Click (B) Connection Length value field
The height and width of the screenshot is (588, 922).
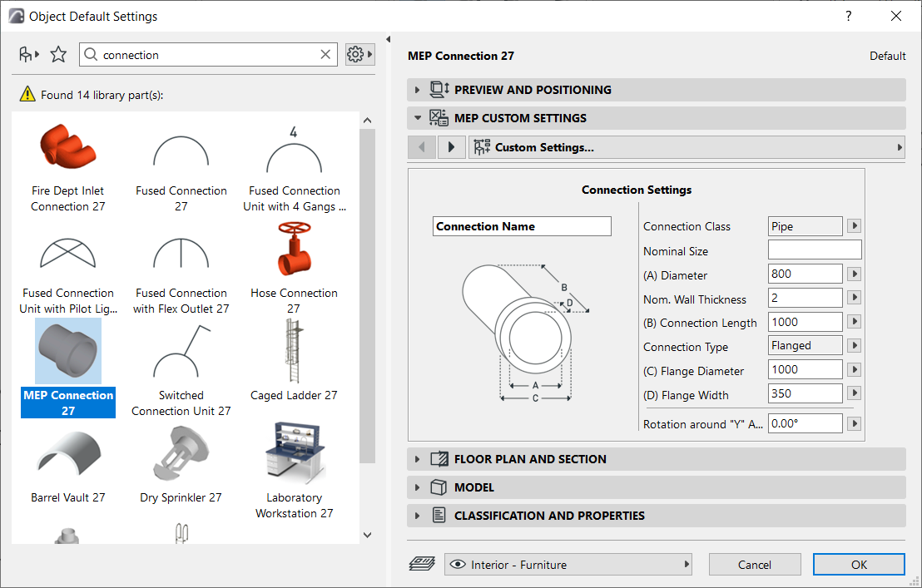tap(805, 322)
